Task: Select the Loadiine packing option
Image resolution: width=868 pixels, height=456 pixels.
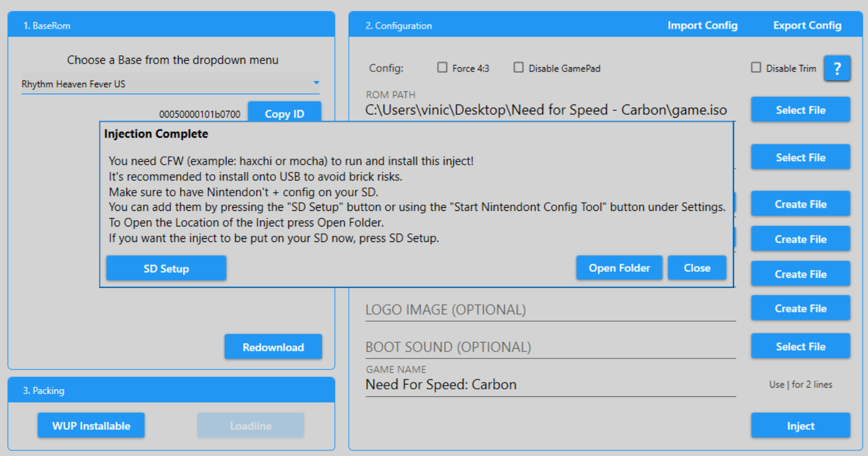Action: (x=250, y=426)
